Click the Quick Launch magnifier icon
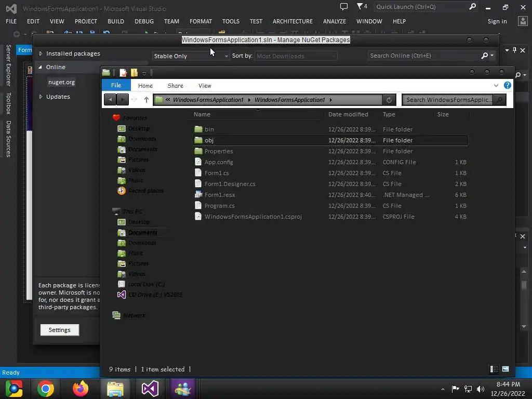The width and height of the screenshot is (532, 399). tap(472, 6)
